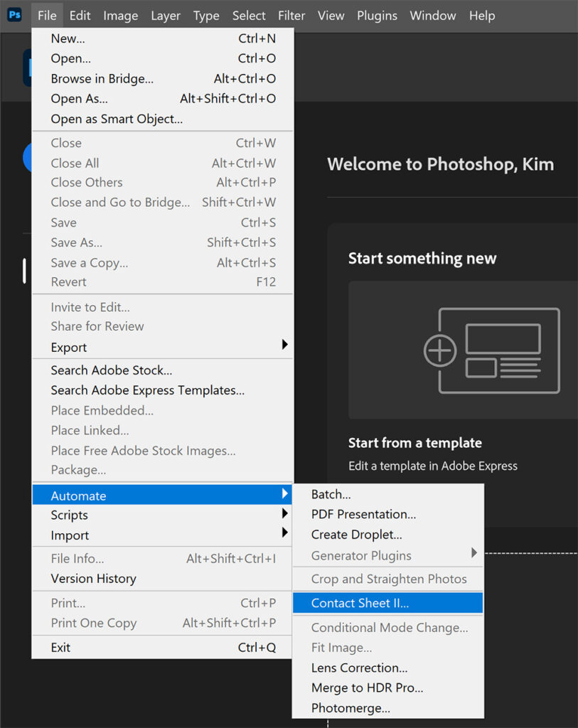Select Photomerge from the Automate submenu
The width and height of the screenshot is (578, 728).
350,708
